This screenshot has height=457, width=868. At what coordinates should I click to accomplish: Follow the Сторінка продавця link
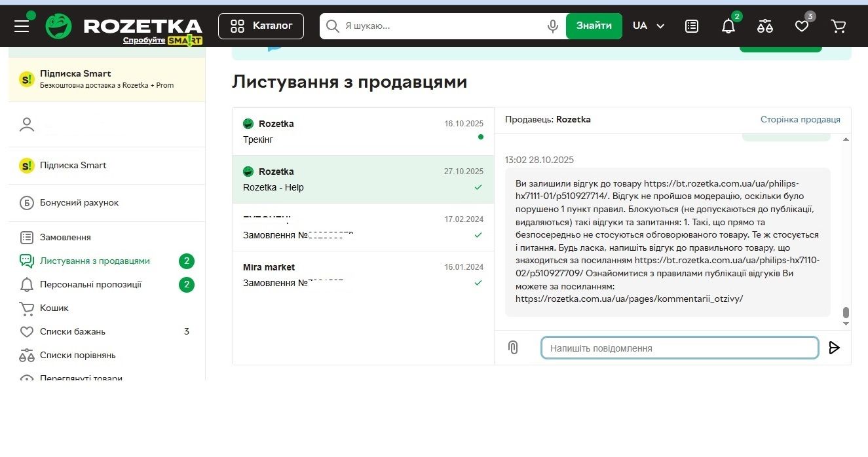click(800, 119)
